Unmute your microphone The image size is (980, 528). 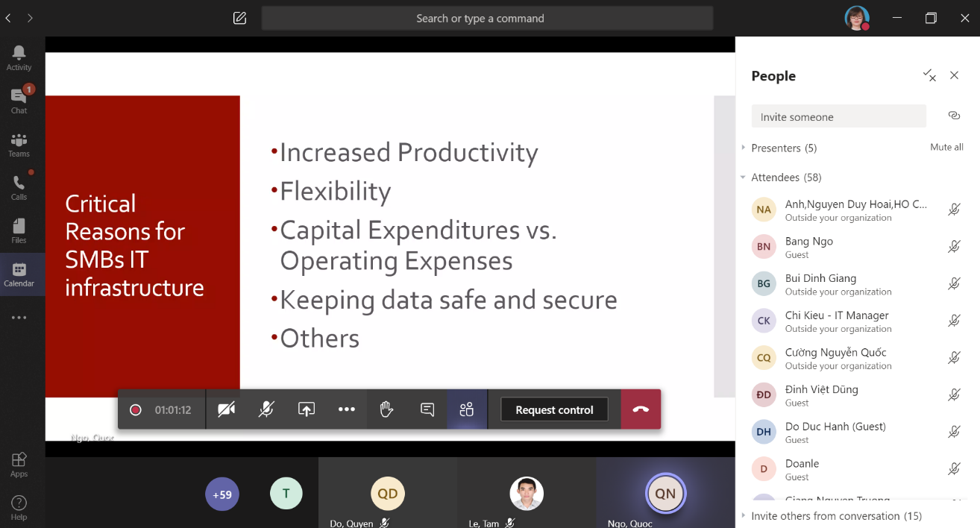(x=266, y=409)
